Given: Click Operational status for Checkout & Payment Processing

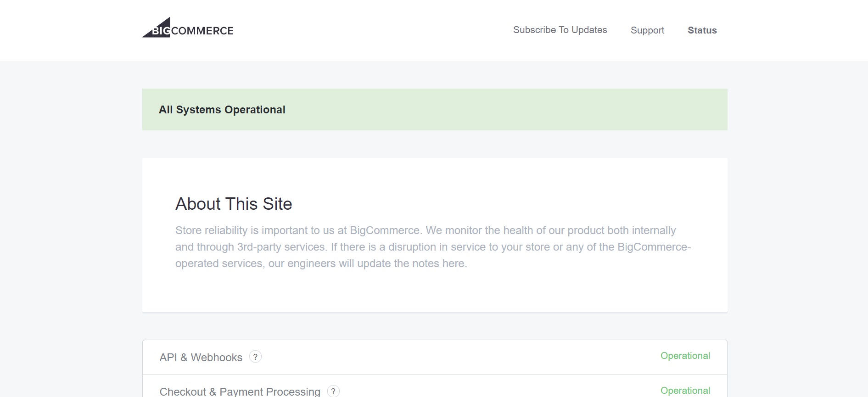Looking at the screenshot, I should [x=685, y=391].
